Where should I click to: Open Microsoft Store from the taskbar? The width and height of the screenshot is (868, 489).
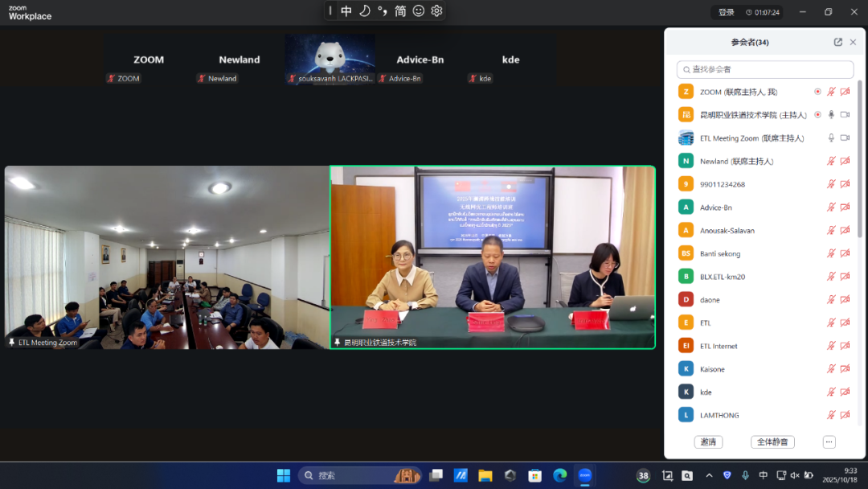(534, 475)
